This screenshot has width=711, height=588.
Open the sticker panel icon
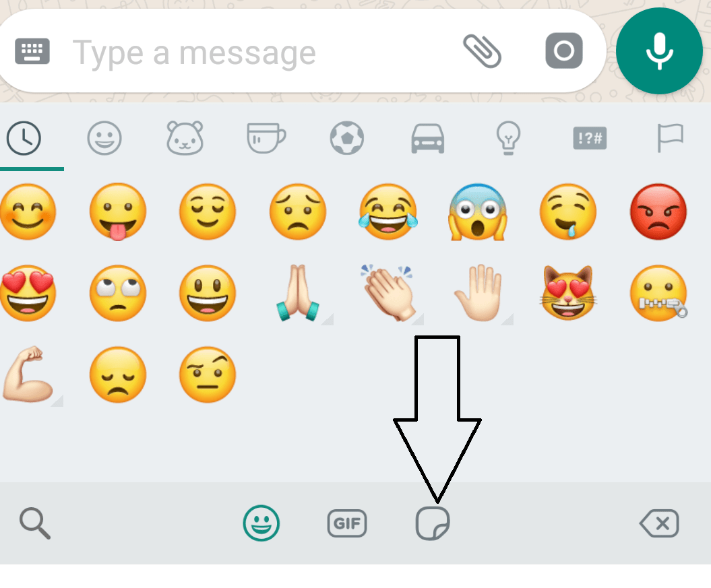(433, 523)
